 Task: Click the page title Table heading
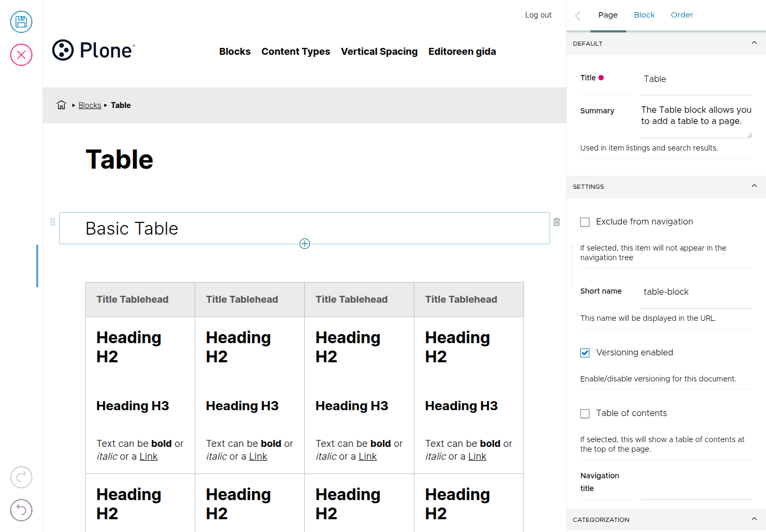(120, 160)
